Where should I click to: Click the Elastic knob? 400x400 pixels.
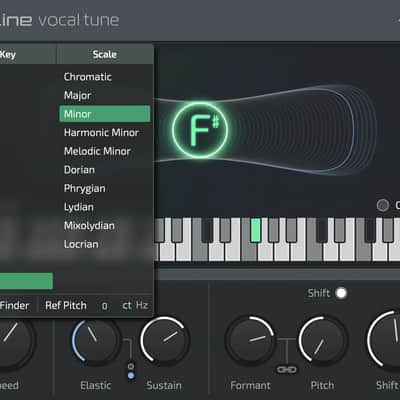96,340
